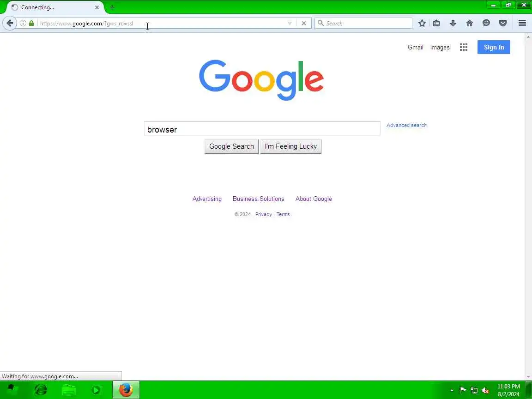The height and width of the screenshot is (399, 532).
Task: Open file explorer folder taskbar icon
Action: click(x=69, y=390)
